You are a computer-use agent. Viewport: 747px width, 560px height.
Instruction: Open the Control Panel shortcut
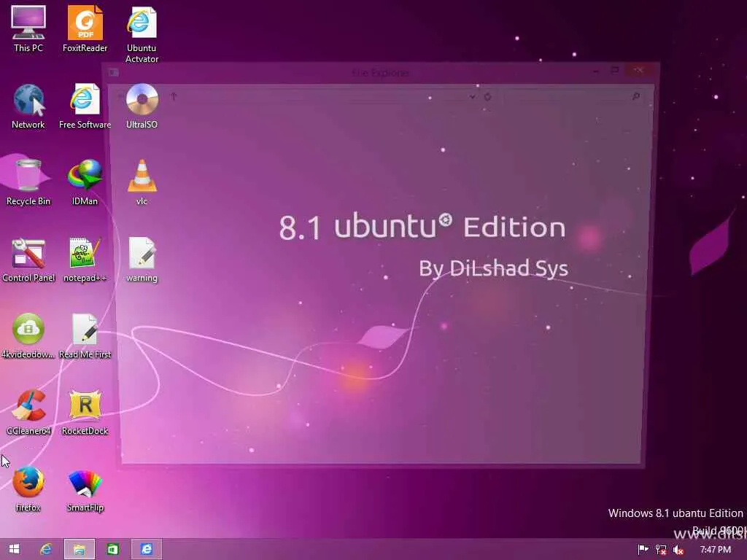click(x=28, y=260)
